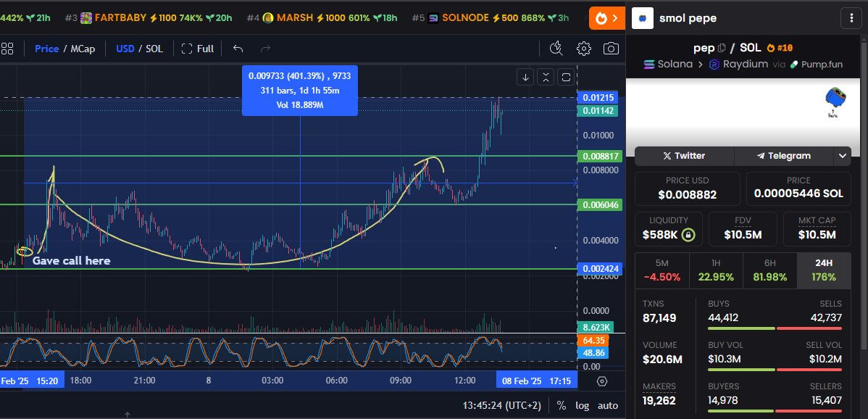Redo the chart action
This screenshot has width=868, height=419.
click(x=266, y=49)
